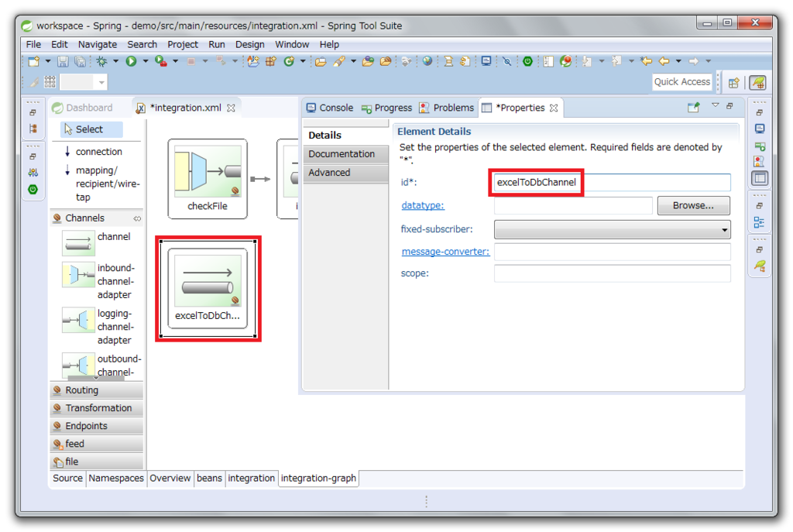793x532 pixels.
Task: Select the outbound-channel-adapter palette item
Action: click(101, 365)
